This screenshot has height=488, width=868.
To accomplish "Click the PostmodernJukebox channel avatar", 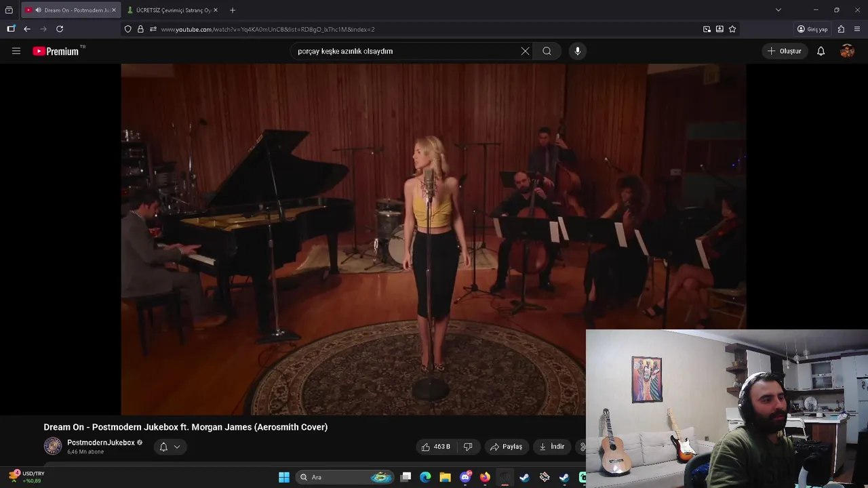I will 53,446.
